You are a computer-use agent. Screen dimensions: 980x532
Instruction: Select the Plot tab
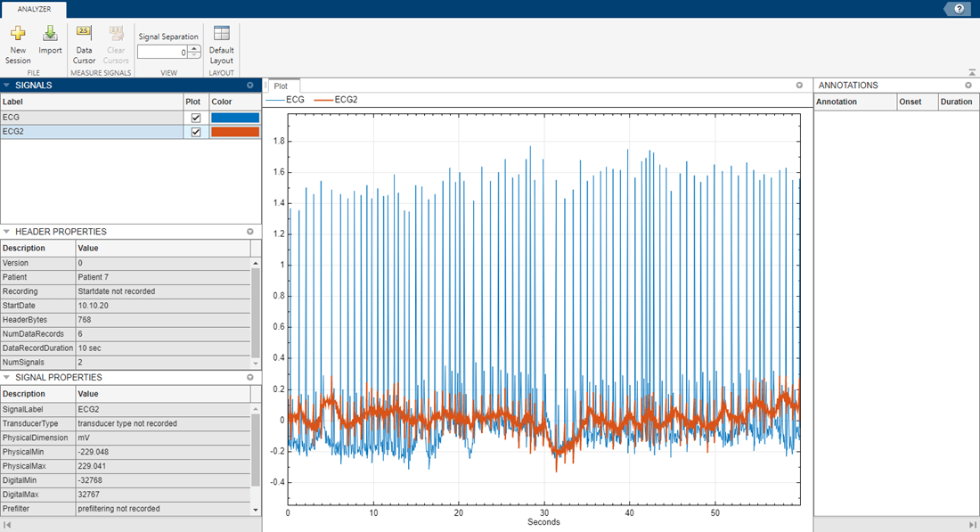coord(281,86)
